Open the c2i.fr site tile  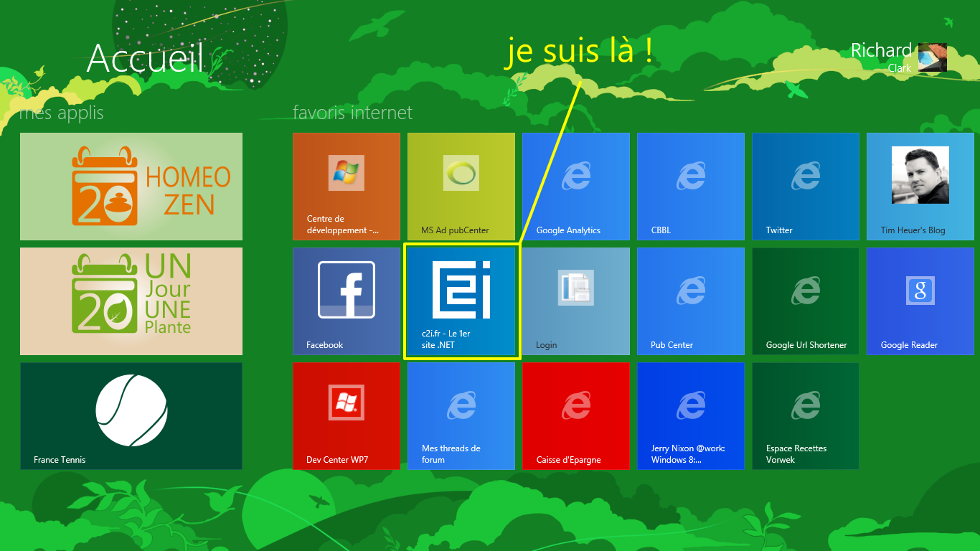[461, 301]
